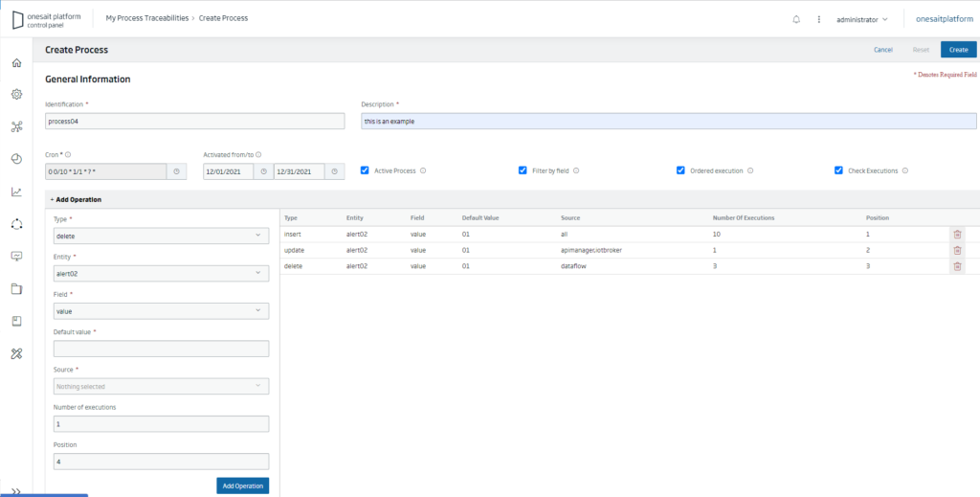980x497 pixels.
Task: Open the line chart icon in sidebar
Action: pyautogui.click(x=17, y=192)
